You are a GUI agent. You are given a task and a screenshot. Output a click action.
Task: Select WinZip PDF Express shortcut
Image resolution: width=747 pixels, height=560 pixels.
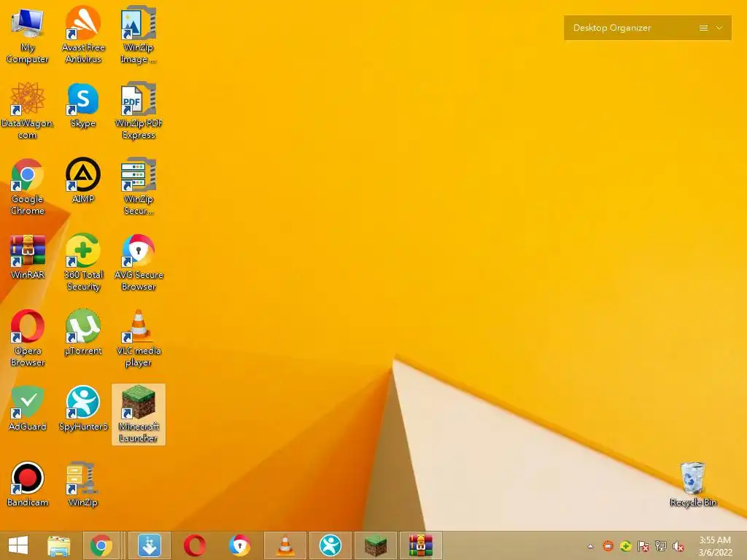[138, 111]
